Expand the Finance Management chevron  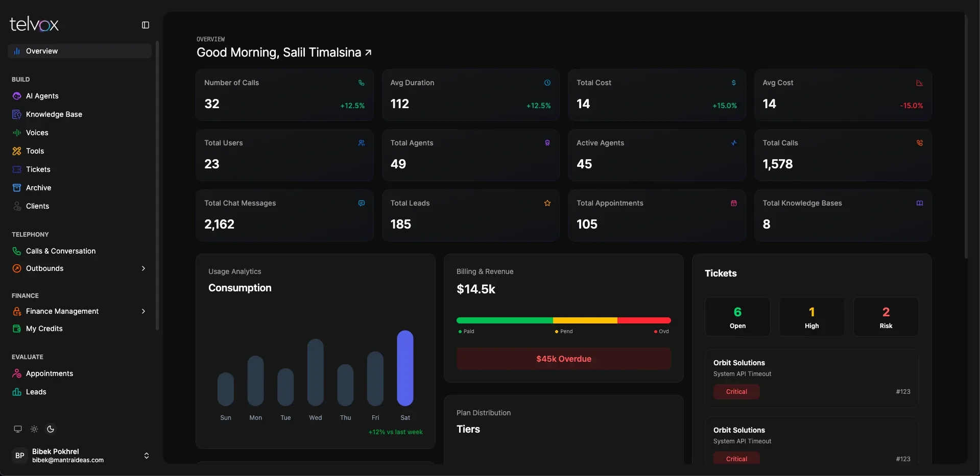click(144, 311)
